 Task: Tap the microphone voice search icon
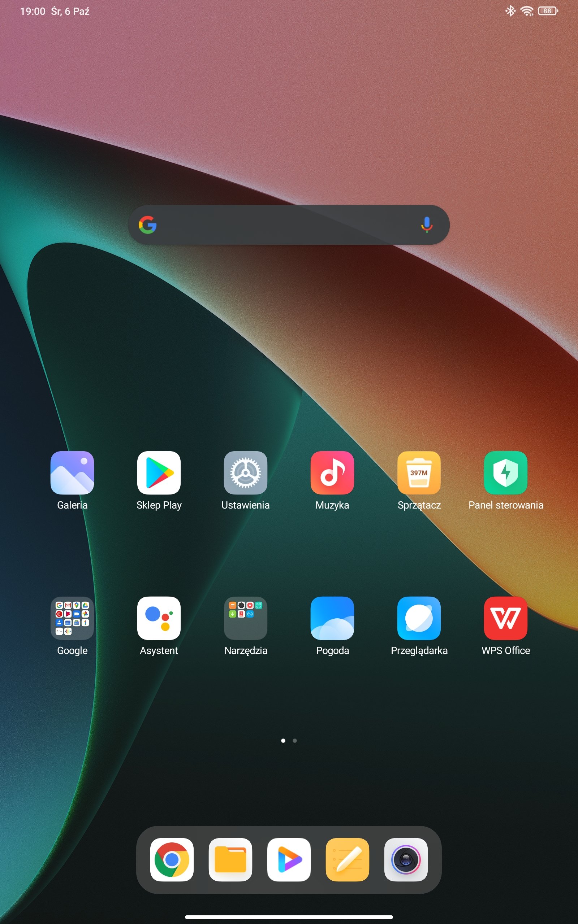(427, 225)
